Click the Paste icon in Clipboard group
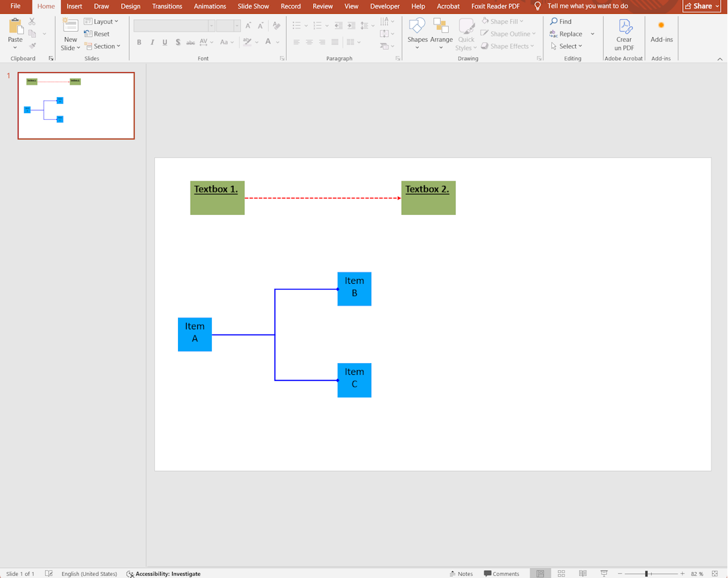The width and height of the screenshot is (728, 578). pyautogui.click(x=15, y=27)
